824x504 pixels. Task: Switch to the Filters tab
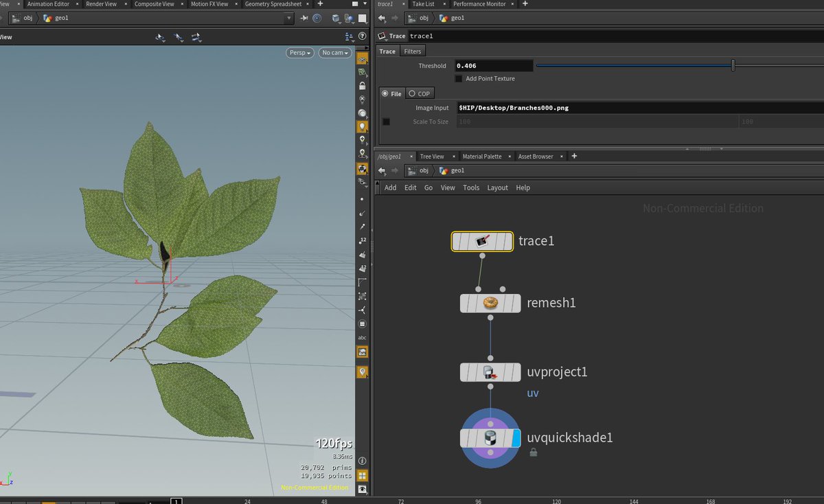click(413, 51)
